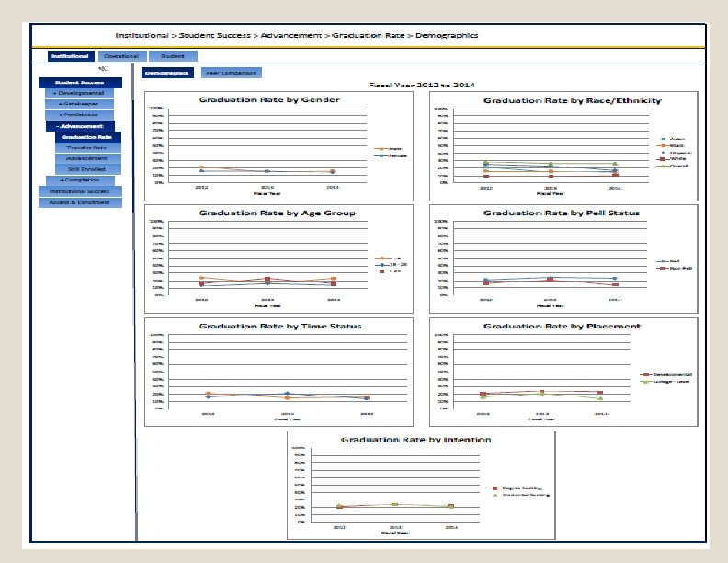
Task: Select Graduation Rate in sidebar
Action: point(87,137)
